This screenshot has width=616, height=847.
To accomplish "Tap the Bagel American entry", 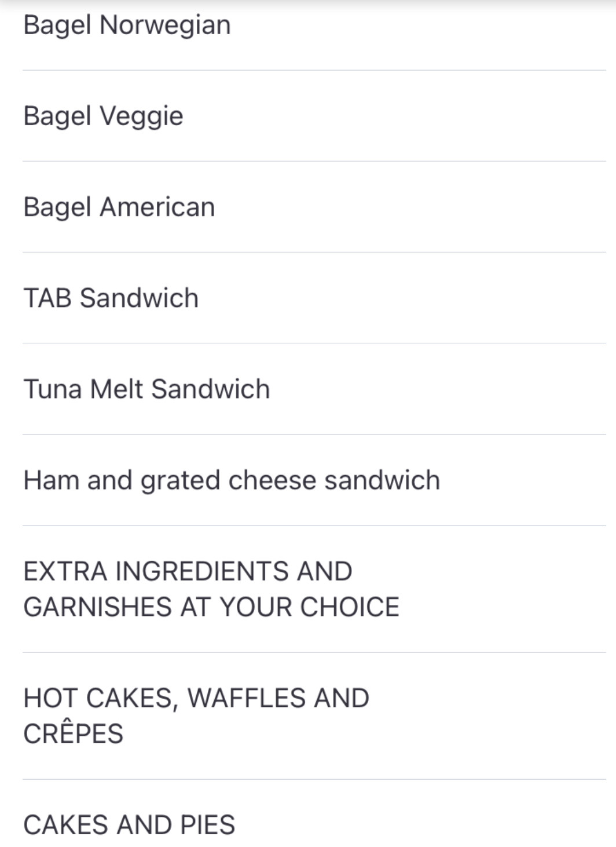I will pos(119,207).
